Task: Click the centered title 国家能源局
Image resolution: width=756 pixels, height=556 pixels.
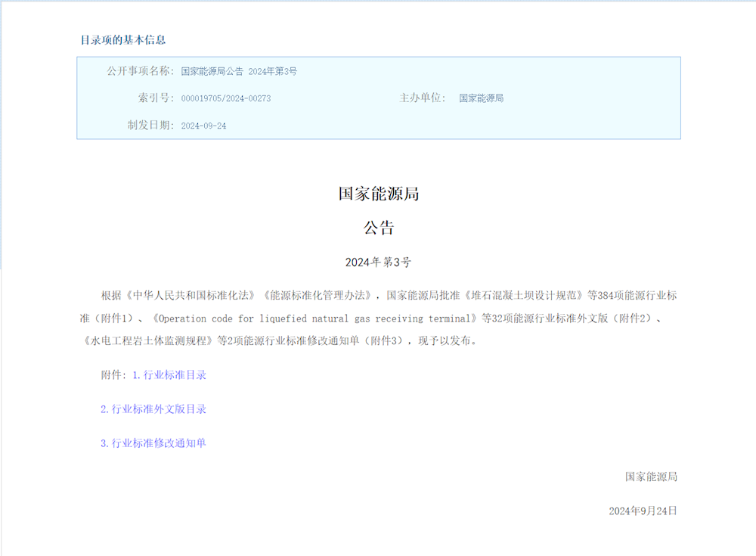Action: (379, 194)
